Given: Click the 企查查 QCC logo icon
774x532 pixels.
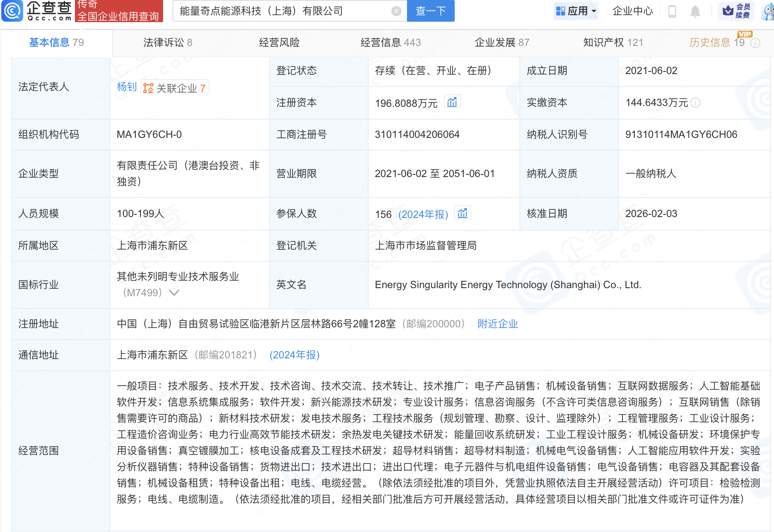Looking at the screenshot, I should tap(13, 11).
